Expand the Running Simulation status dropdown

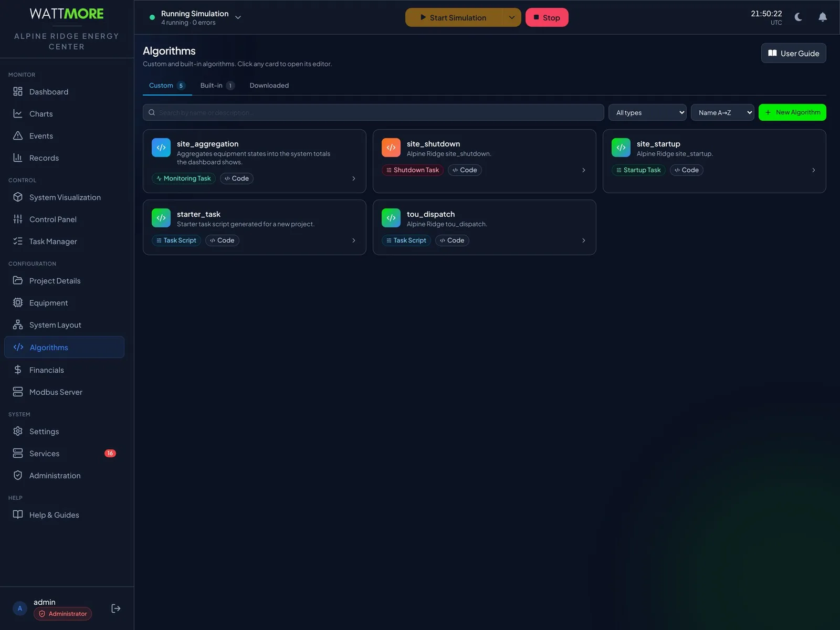click(238, 17)
